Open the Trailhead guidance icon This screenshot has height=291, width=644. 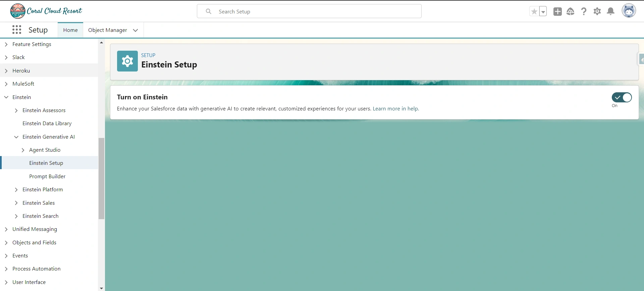(571, 11)
